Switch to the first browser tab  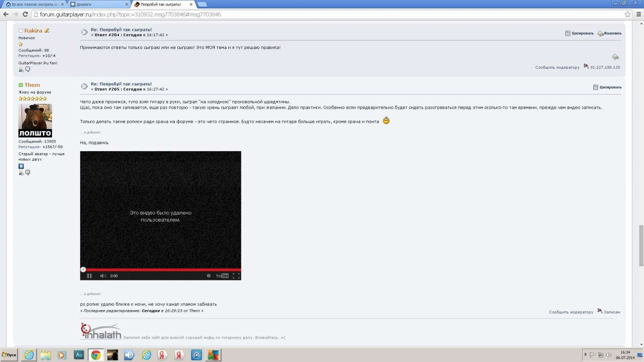34,4
